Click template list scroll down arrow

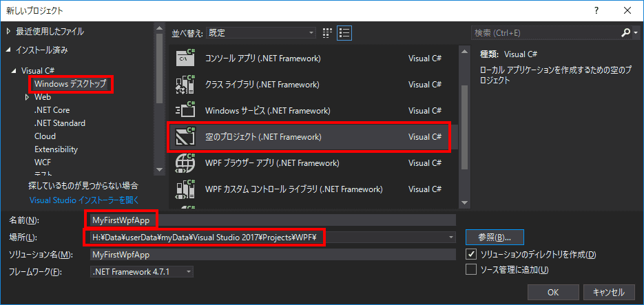[464, 202]
